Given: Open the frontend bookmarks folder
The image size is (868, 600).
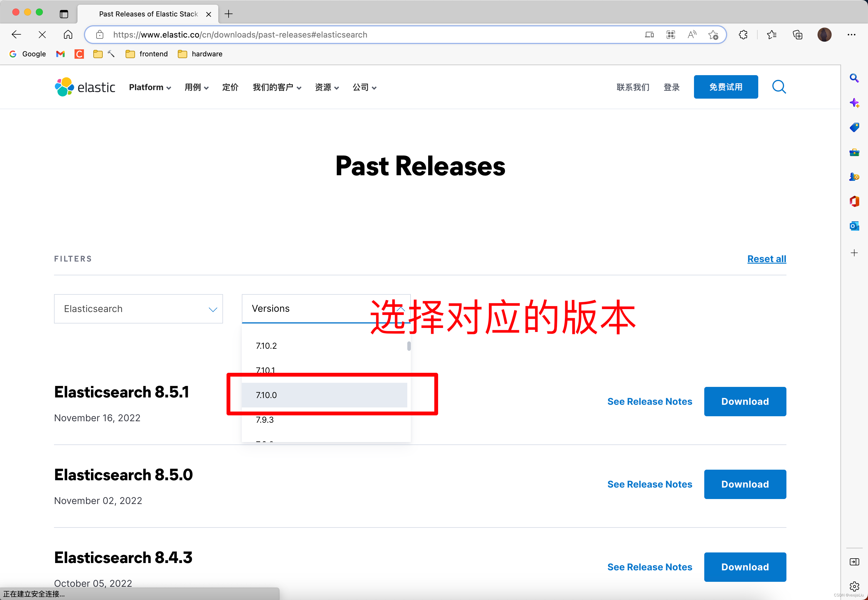Looking at the screenshot, I should (x=146, y=54).
